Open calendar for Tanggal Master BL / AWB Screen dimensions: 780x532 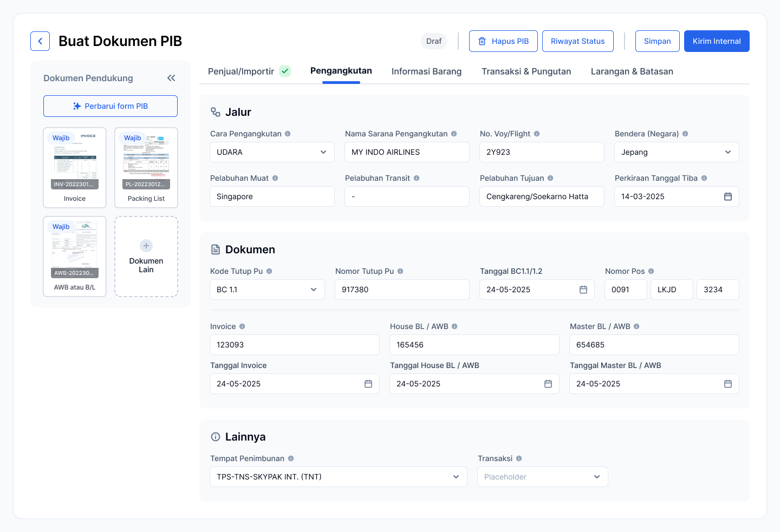pos(727,384)
